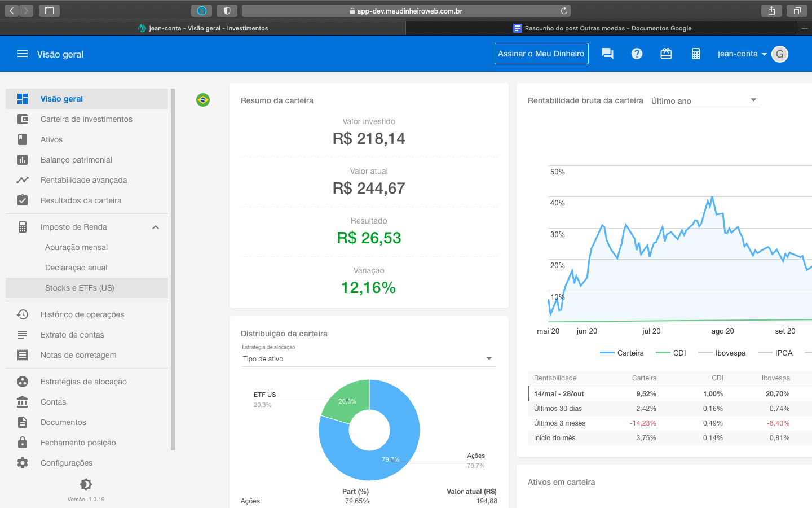The width and height of the screenshot is (812, 508).
Task: Open the help question mark icon
Action: 637,54
